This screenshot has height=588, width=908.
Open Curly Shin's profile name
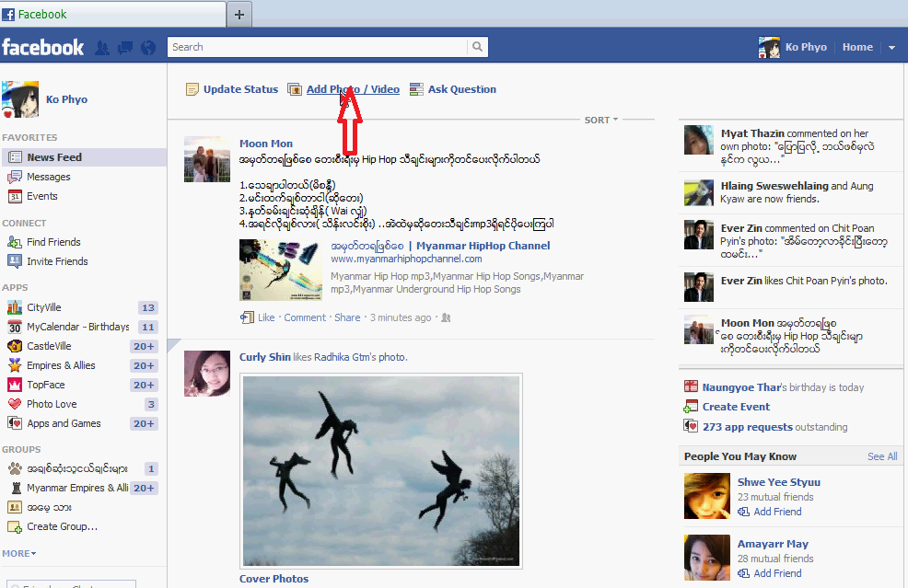264,357
